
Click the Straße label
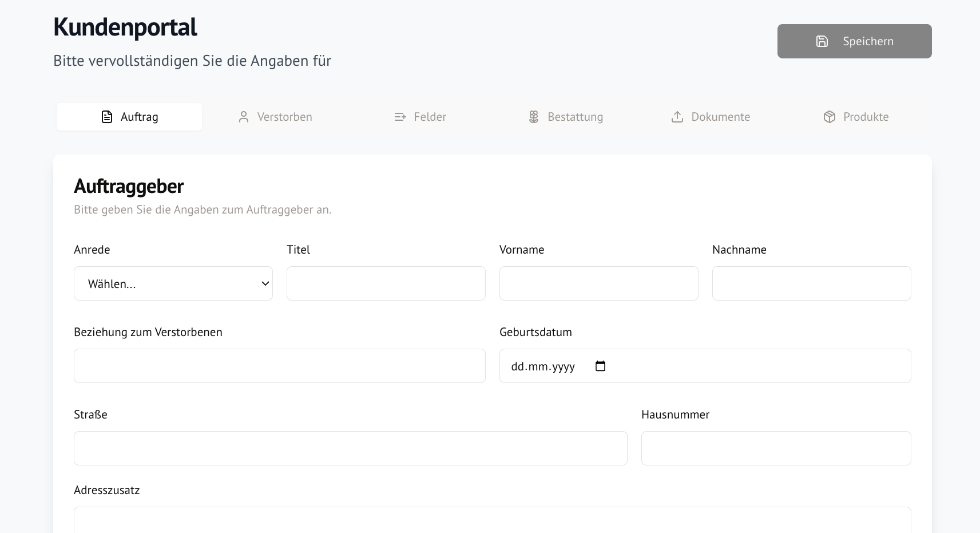(x=90, y=414)
